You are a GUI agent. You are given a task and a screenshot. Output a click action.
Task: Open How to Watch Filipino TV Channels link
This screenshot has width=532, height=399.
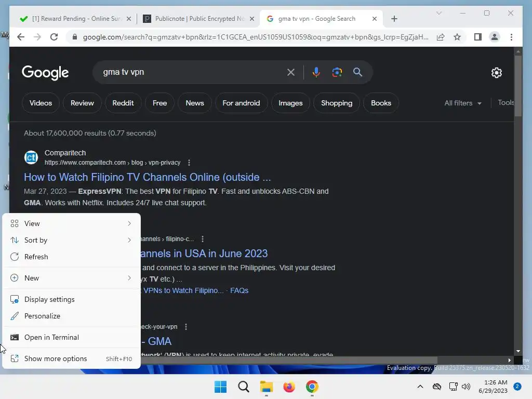tap(147, 177)
